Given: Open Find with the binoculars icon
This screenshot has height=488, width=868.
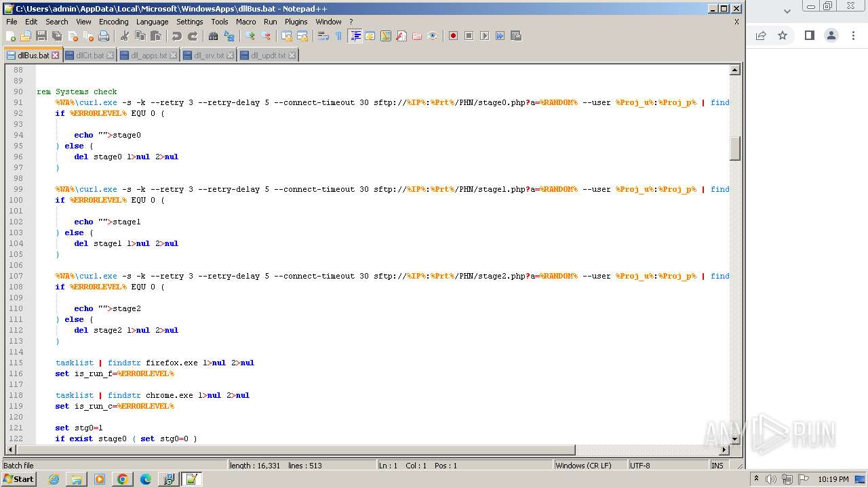Looking at the screenshot, I should (x=214, y=36).
